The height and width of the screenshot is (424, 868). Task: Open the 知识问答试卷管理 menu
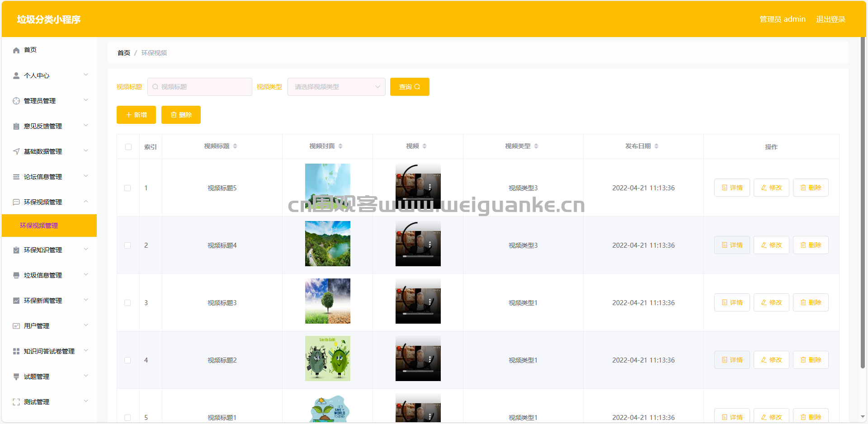[49, 351]
